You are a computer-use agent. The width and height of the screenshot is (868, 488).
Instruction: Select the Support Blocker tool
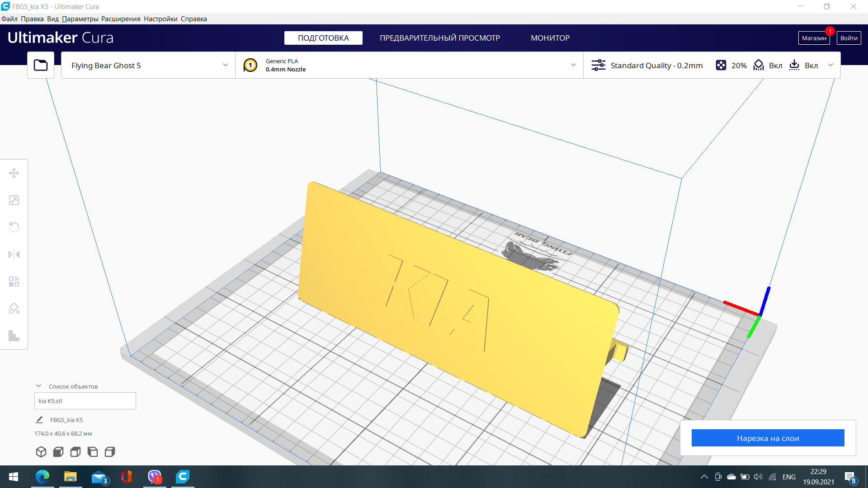(14, 309)
